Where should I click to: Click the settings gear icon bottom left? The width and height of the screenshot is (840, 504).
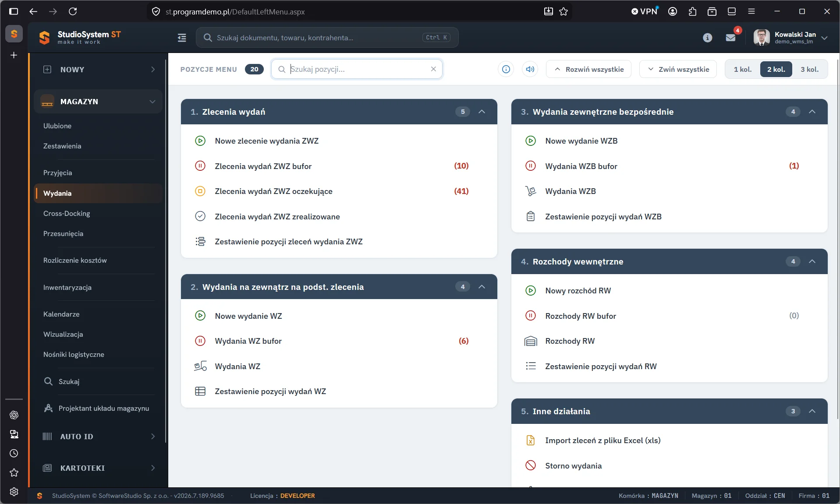14,492
